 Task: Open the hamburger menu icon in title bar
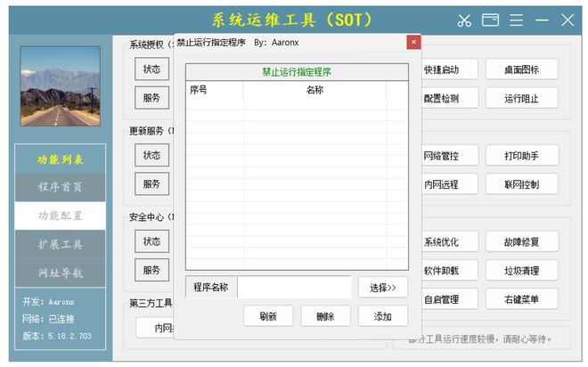point(516,20)
